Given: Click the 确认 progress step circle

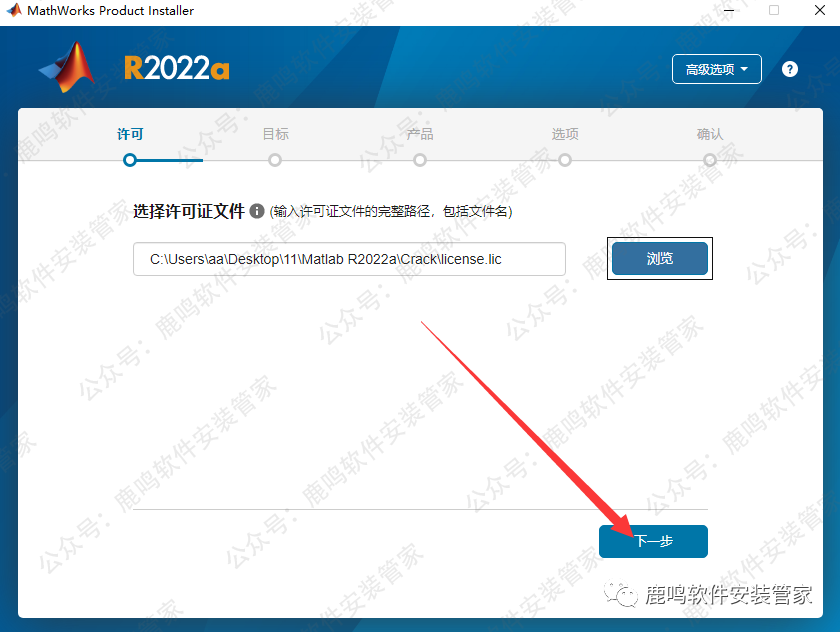Looking at the screenshot, I should 710,160.
